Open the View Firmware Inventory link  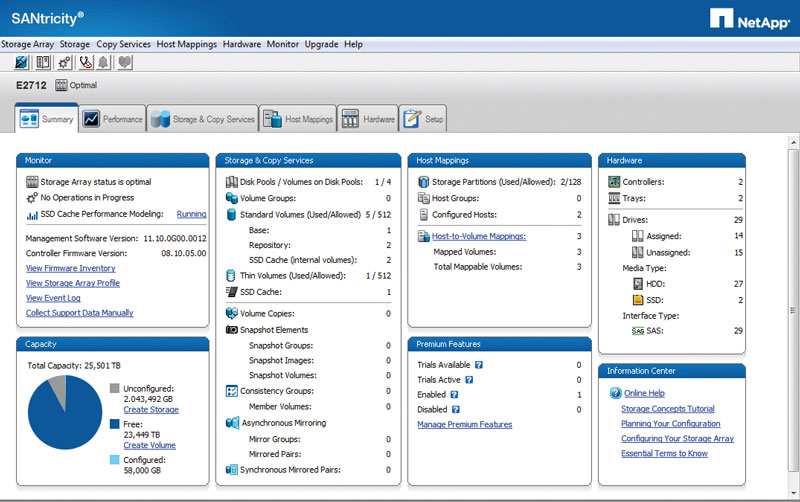coord(70,268)
